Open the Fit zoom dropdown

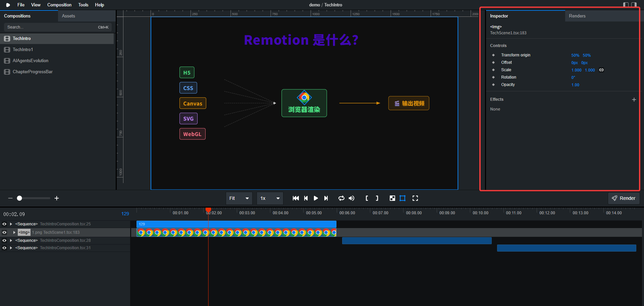pos(239,198)
